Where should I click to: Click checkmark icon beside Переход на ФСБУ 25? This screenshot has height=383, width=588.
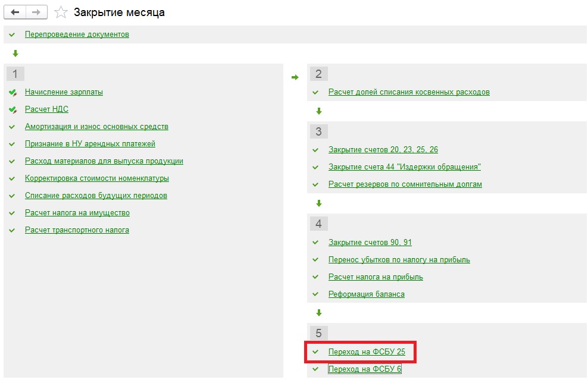[x=315, y=352]
